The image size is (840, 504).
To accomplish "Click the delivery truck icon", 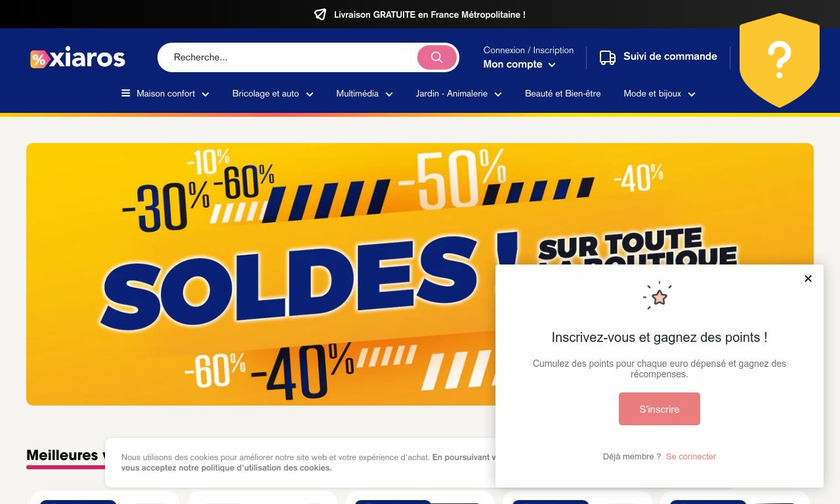I will [x=608, y=58].
